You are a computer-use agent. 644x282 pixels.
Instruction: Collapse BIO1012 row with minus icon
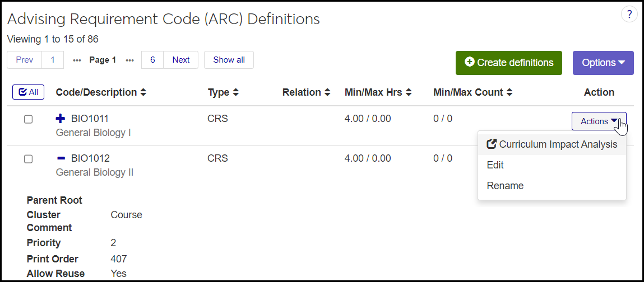pos(61,158)
